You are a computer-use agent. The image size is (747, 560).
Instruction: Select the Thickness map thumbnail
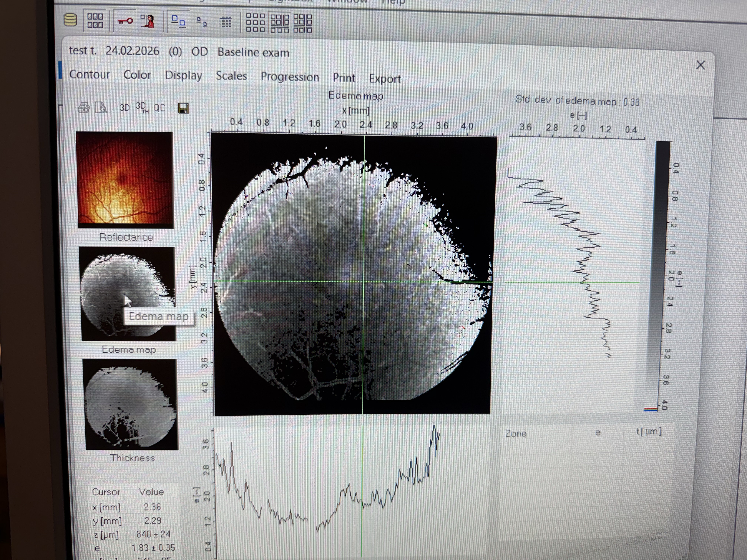(x=131, y=404)
